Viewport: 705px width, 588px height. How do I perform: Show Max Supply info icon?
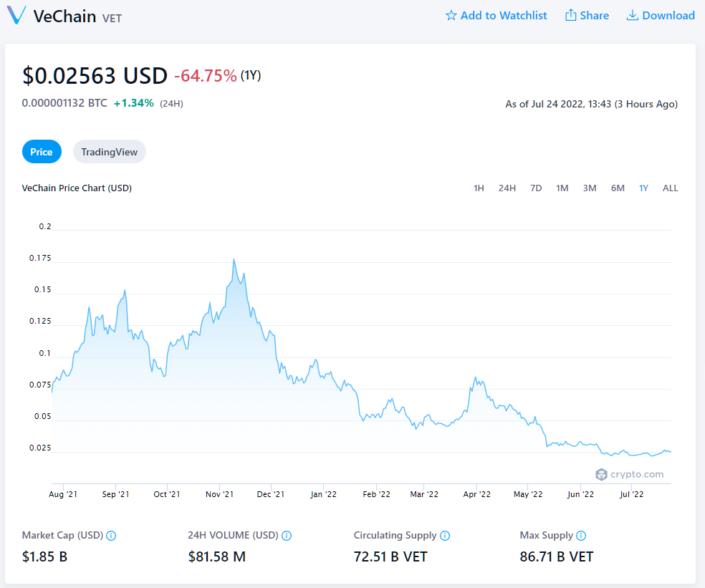point(581,536)
